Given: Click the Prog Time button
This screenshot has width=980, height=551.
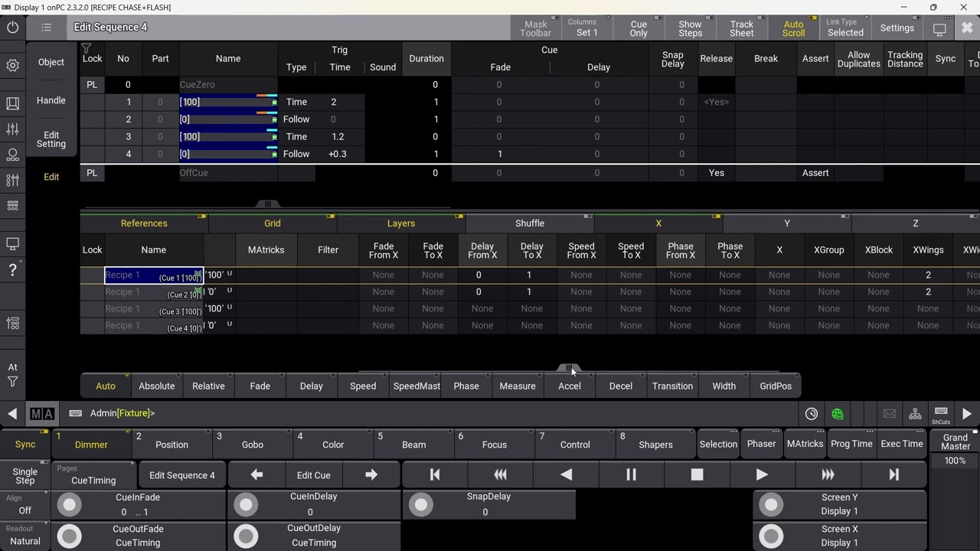Looking at the screenshot, I should click(x=851, y=444).
